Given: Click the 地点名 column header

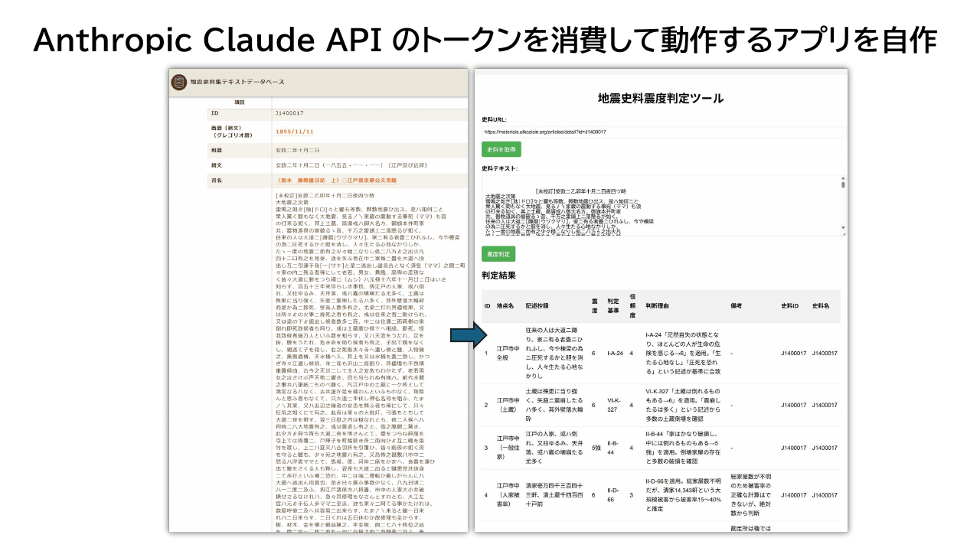Looking at the screenshot, I should pyautogui.click(x=505, y=306).
